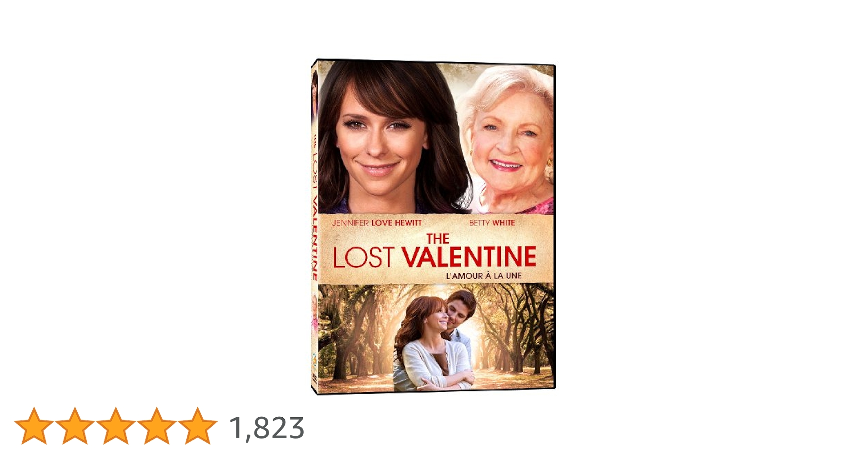Click the fifth orange rating star
868x454 pixels.
pos(198,426)
